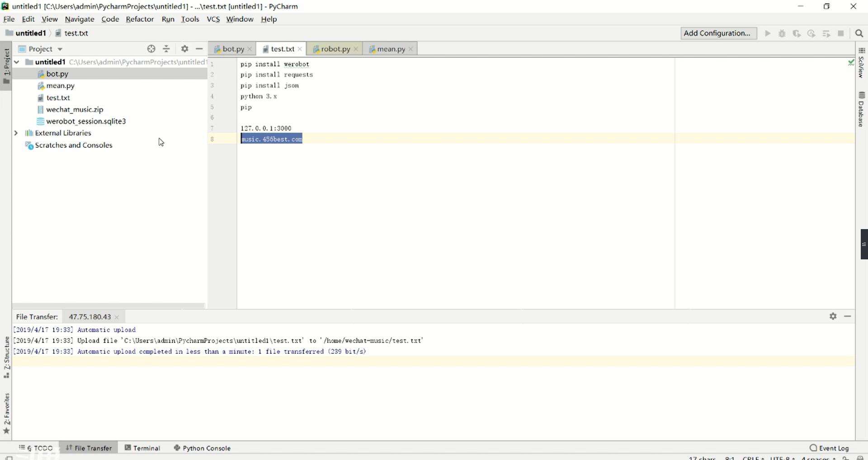Select the 47.75.180.43 File Transfer tab
The width and height of the screenshot is (868, 460).
[90, 317]
